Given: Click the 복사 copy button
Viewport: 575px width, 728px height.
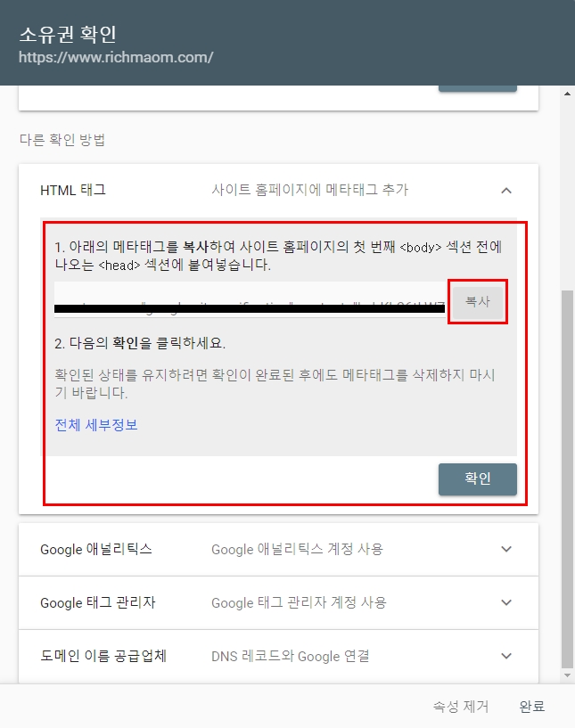Looking at the screenshot, I should tap(478, 302).
